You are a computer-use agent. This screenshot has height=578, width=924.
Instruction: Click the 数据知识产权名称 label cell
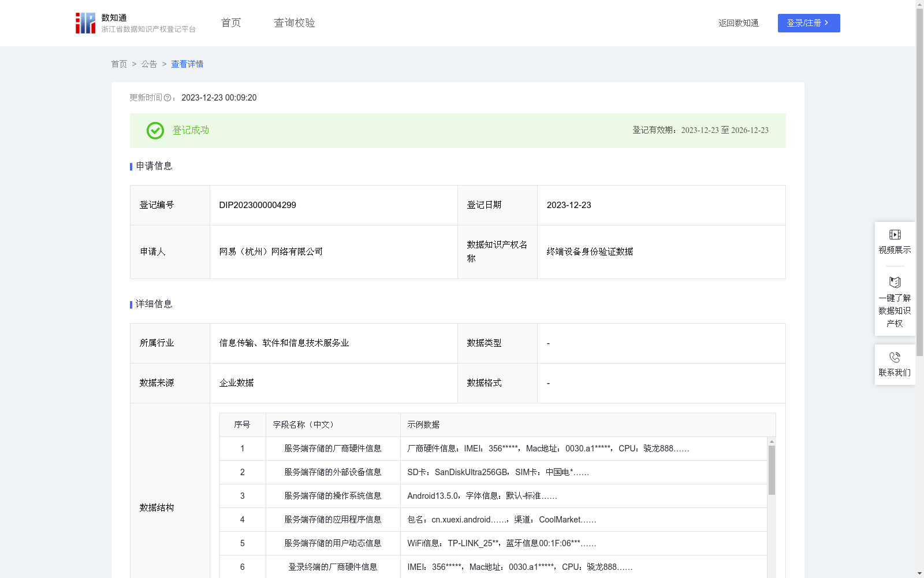tap(497, 252)
